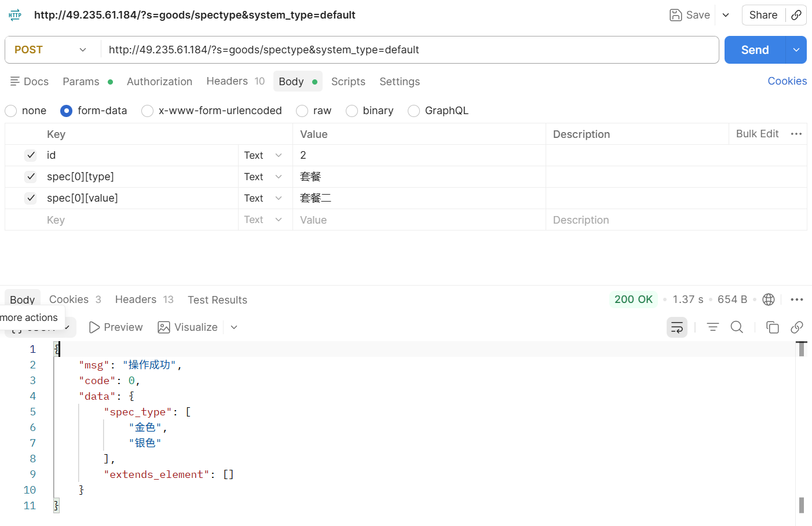
Task: Send the request
Action: [755, 50]
